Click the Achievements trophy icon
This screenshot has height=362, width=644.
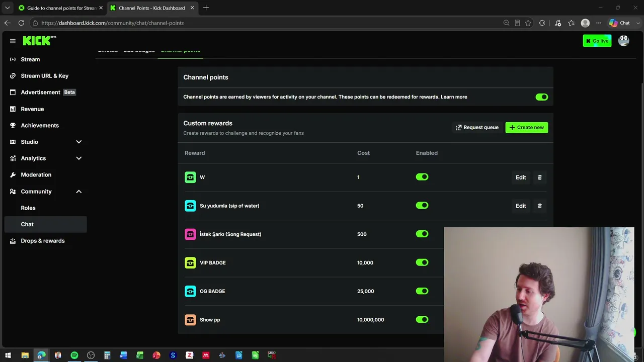click(13, 125)
